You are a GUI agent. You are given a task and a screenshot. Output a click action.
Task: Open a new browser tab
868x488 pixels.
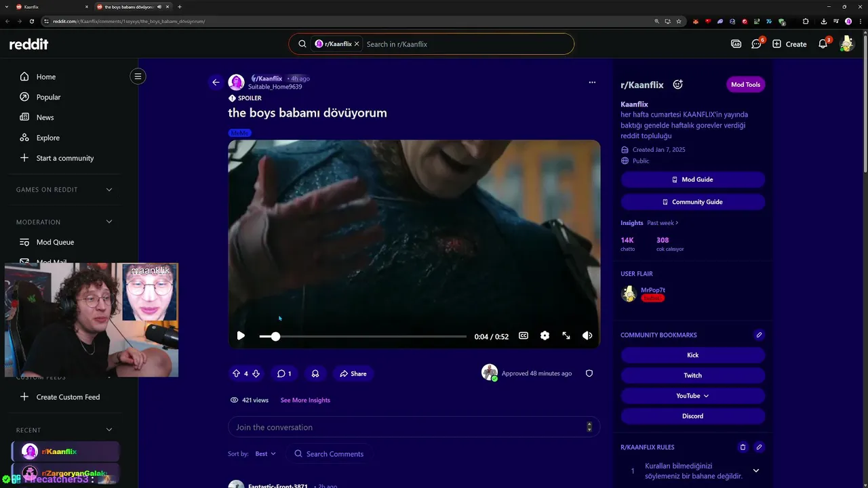click(180, 7)
